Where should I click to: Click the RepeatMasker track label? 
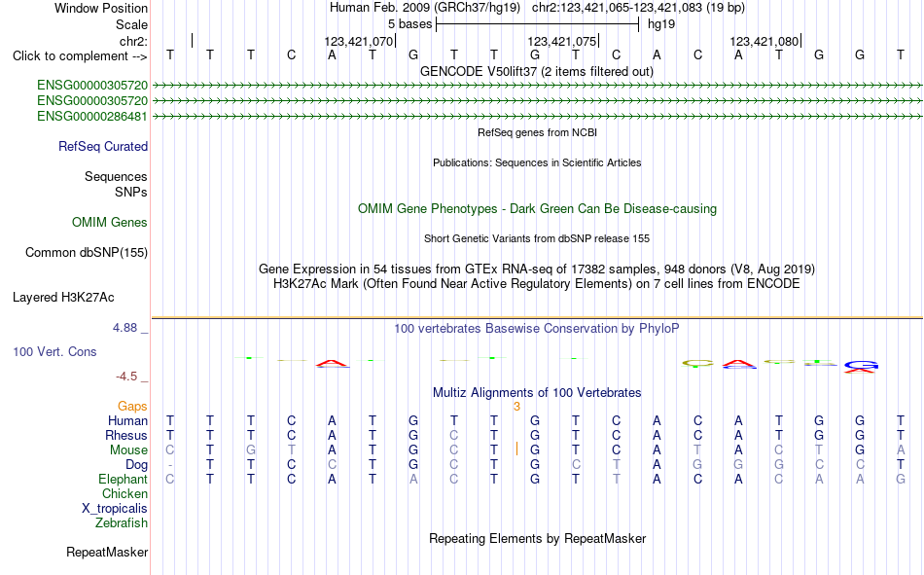coord(107,552)
